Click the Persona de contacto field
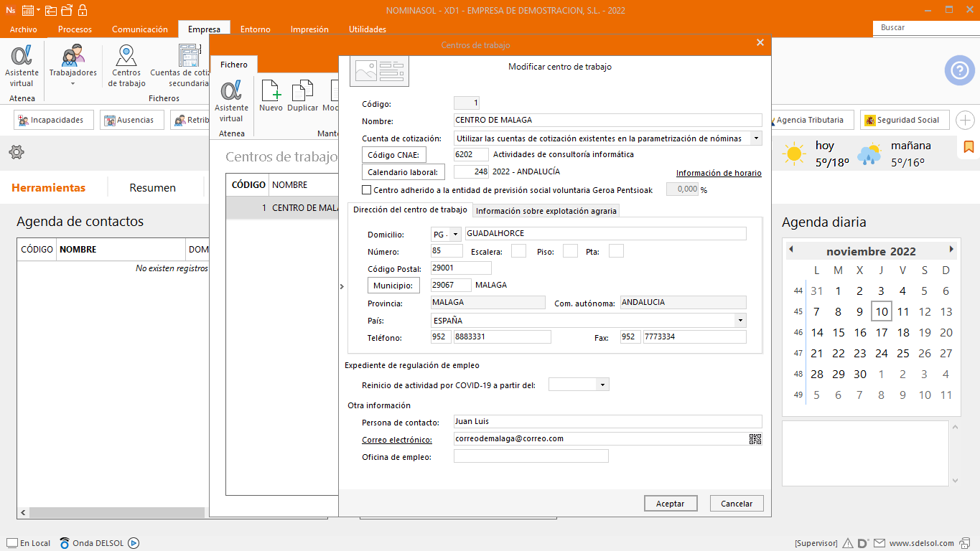 pyautogui.click(x=607, y=422)
